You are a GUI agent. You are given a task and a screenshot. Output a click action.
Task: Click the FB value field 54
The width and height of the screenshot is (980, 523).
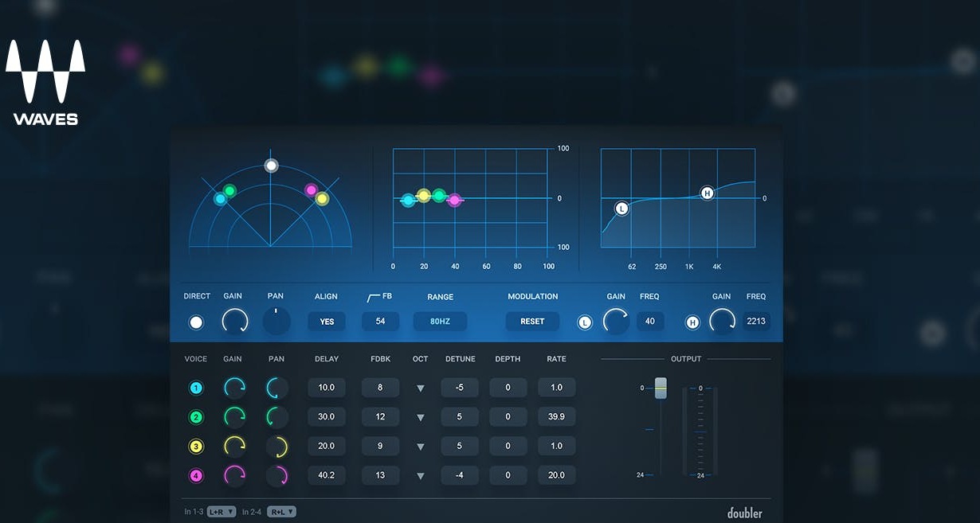click(x=380, y=321)
